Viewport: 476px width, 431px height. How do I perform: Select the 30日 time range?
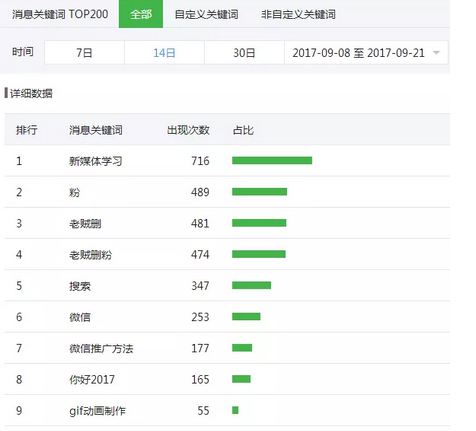pyautogui.click(x=244, y=52)
